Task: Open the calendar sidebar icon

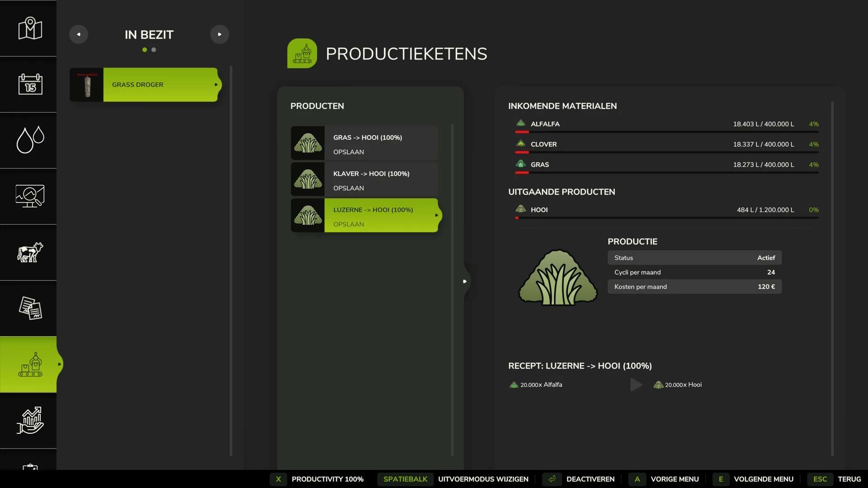Action: click(x=30, y=84)
